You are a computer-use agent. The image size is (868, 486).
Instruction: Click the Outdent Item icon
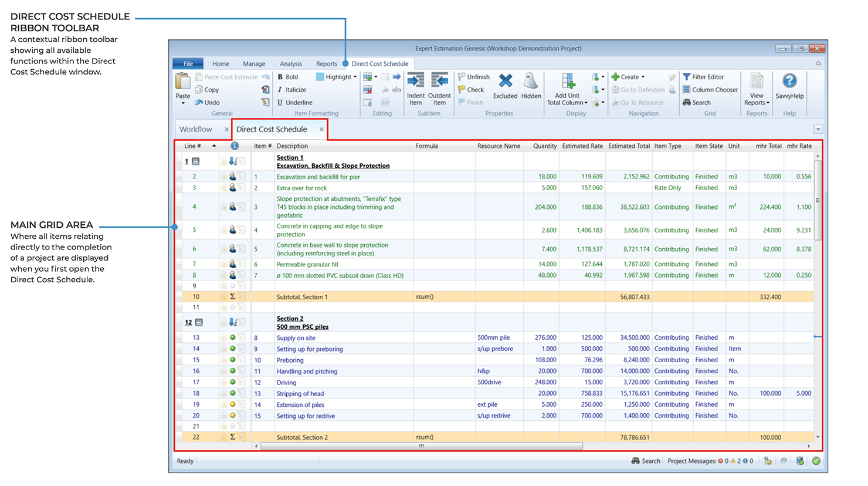439,82
